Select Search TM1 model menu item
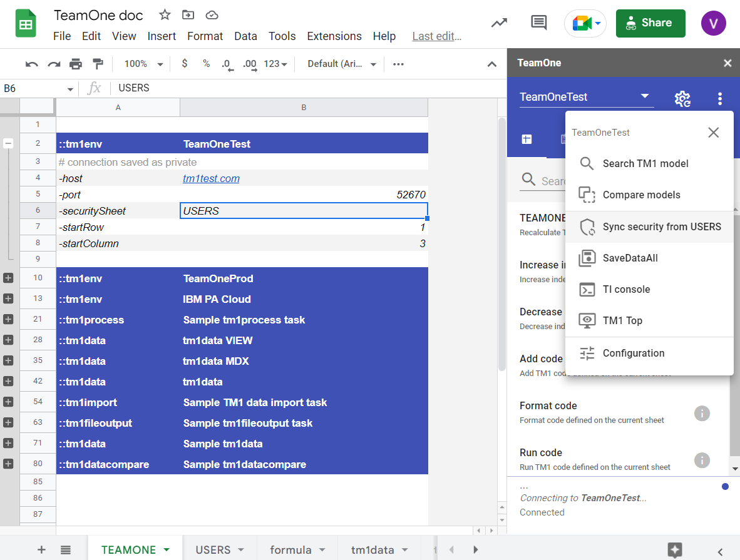The image size is (740, 560). [649, 164]
